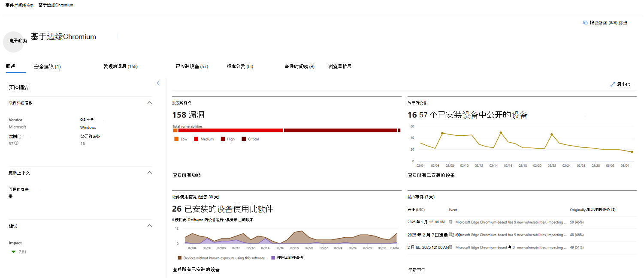Switch to Version distribution tab
644x278 pixels.
click(x=240, y=66)
